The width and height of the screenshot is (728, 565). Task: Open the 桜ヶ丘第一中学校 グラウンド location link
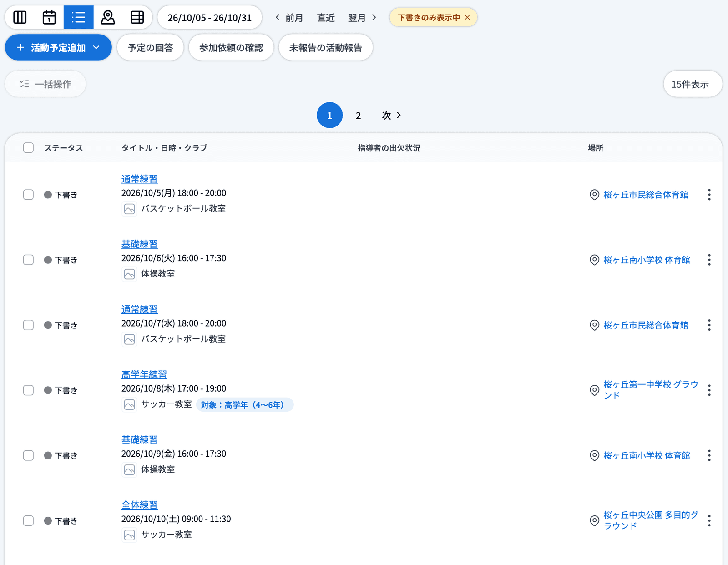pyautogui.click(x=651, y=390)
